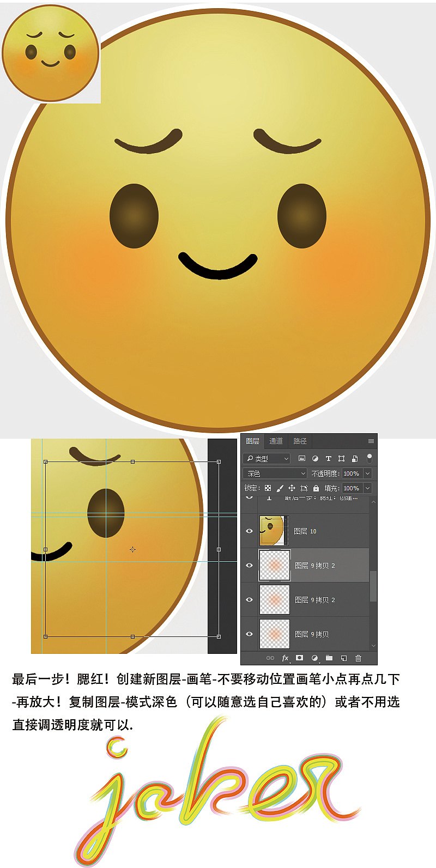Select the unselected 图层 9 拷贝 2 layer name
This screenshot has width=436, height=868.
[315, 600]
